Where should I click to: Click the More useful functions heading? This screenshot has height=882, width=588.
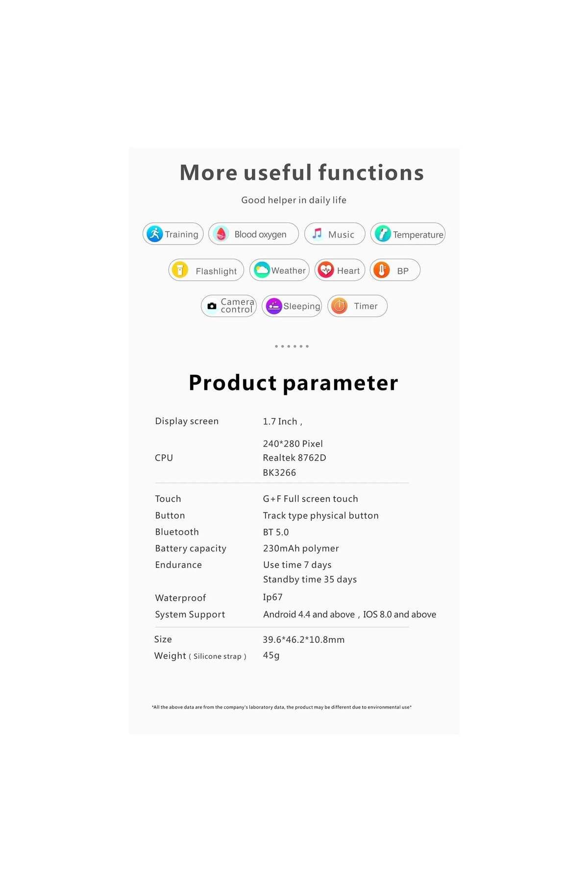pos(301,172)
